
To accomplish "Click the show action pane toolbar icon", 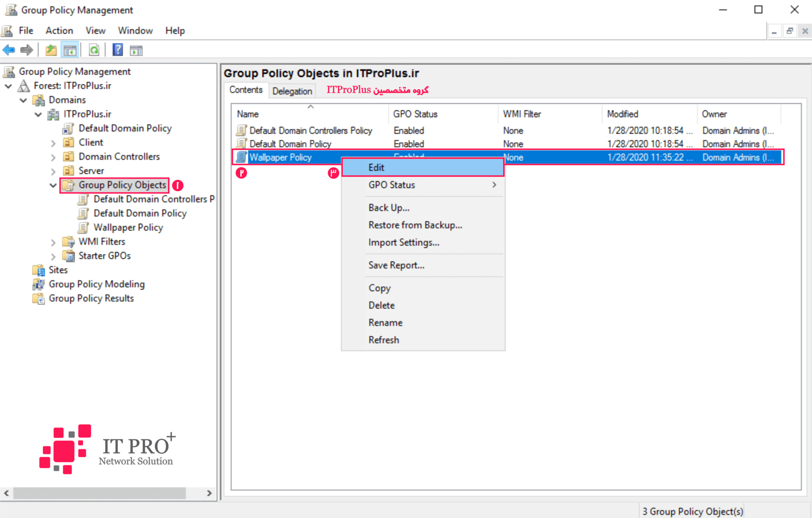I will tap(136, 50).
